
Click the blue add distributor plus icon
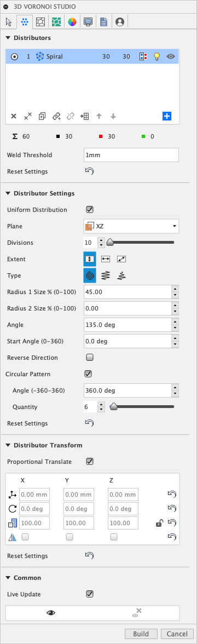pyautogui.click(x=167, y=116)
